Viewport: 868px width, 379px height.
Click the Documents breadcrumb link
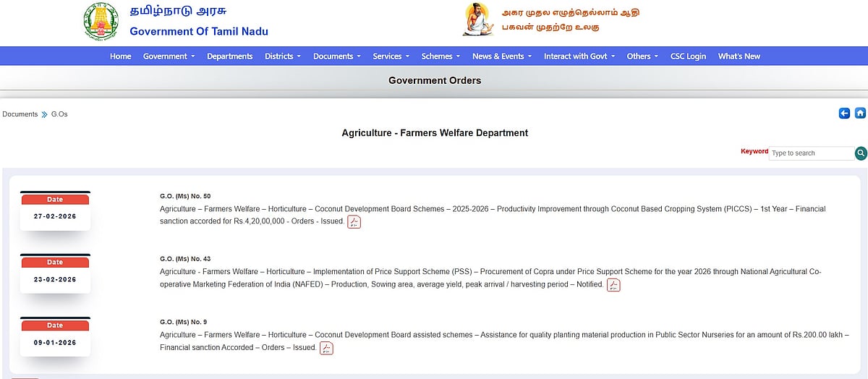(x=20, y=114)
